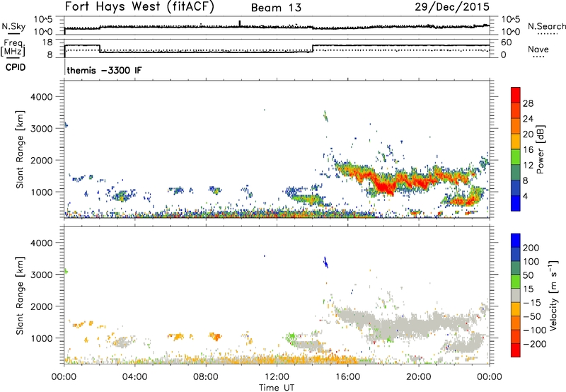The height and width of the screenshot is (392, 566).
Task: Click the blue velocity streak above 3000 km
Action: pyautogui.click(x=325, y=263)
